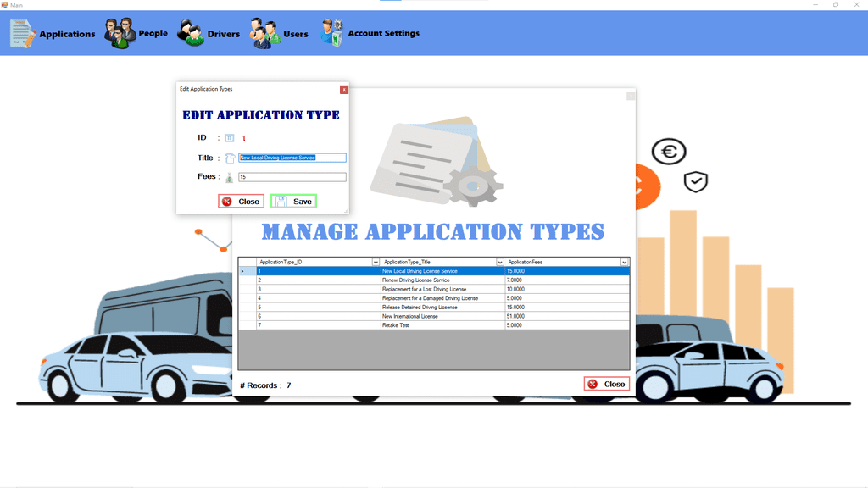Click the Title field icon

[x=230, y=158]
